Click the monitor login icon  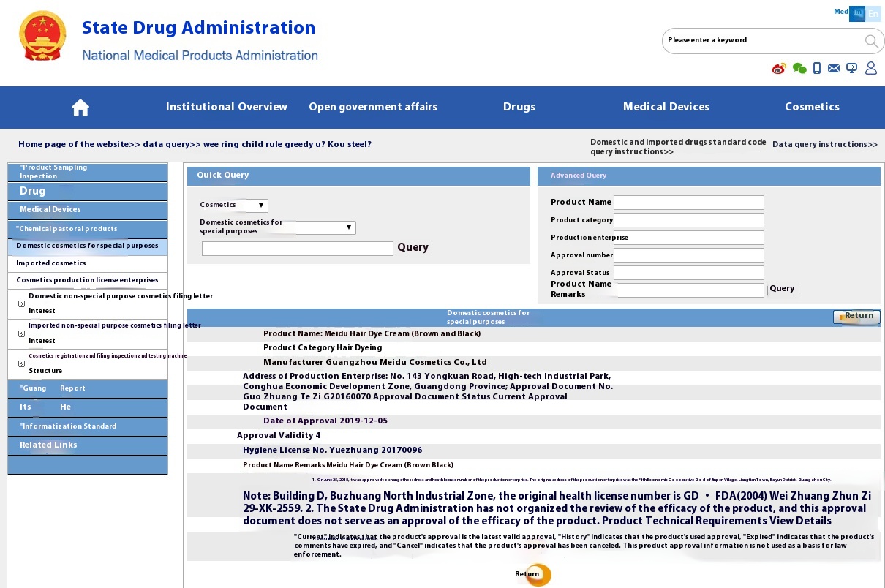point(851,68)
